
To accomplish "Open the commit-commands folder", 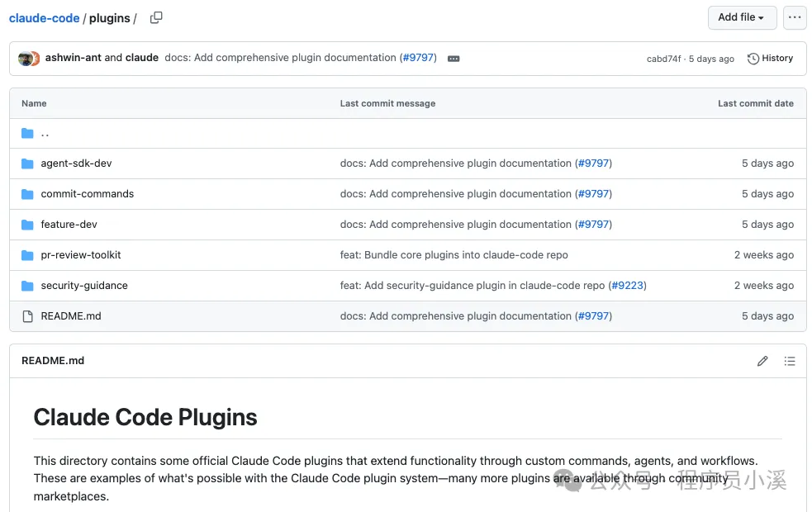I will coord(87,194).
